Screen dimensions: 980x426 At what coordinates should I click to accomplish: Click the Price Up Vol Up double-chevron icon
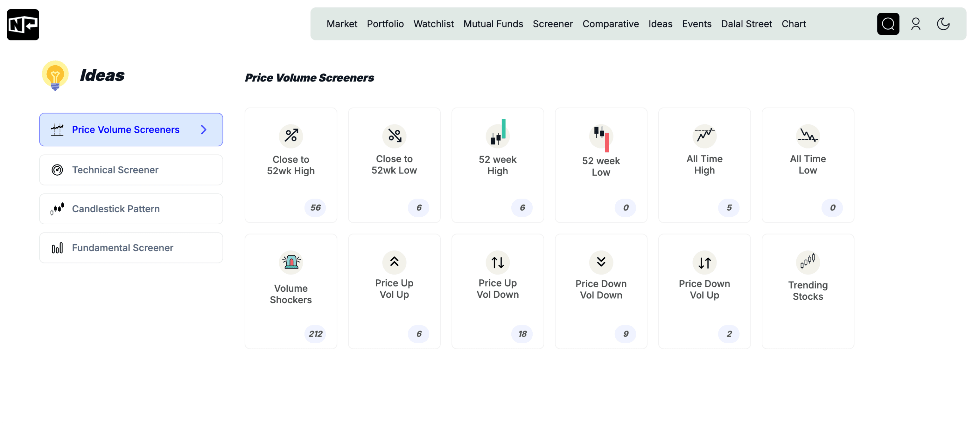pos(394,262)
